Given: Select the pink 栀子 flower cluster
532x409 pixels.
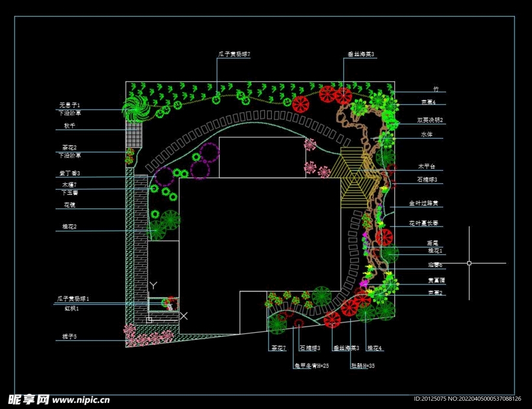Looking at the screenshot, I should click(x=147, y=336).
